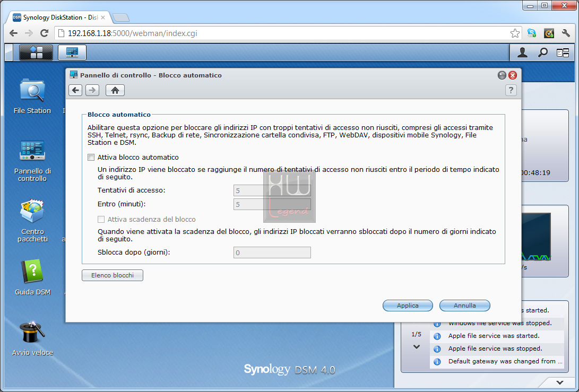Click the Annulla button

tap(464, 306)
